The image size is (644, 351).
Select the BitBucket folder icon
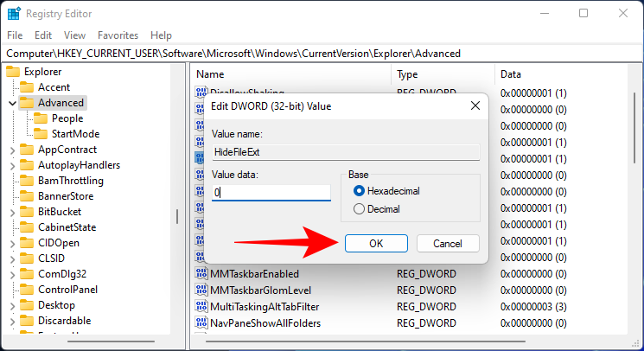(x=27, y=212)
